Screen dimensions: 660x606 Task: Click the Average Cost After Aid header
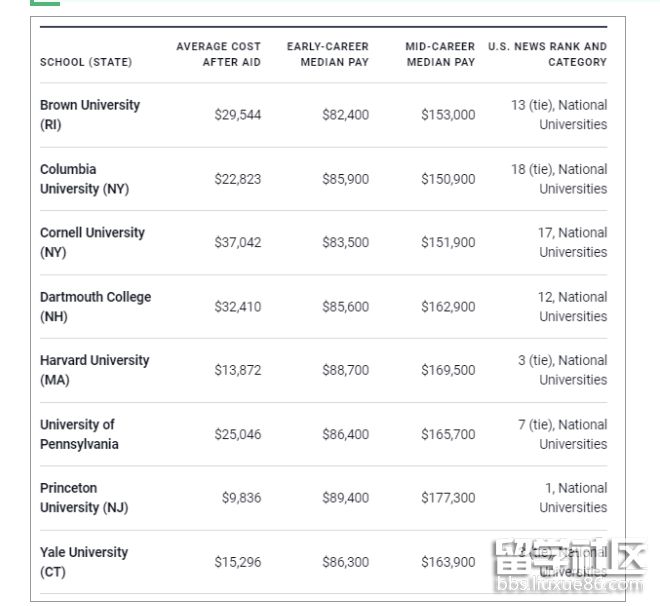pos(218,54)
